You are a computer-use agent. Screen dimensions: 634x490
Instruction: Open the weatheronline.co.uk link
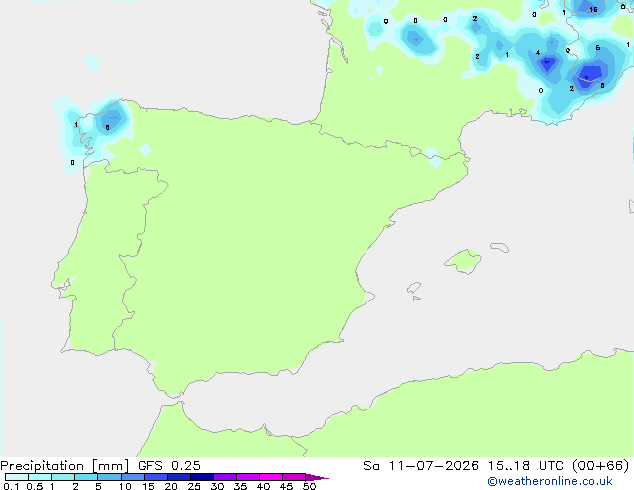(x=550, y=481)
